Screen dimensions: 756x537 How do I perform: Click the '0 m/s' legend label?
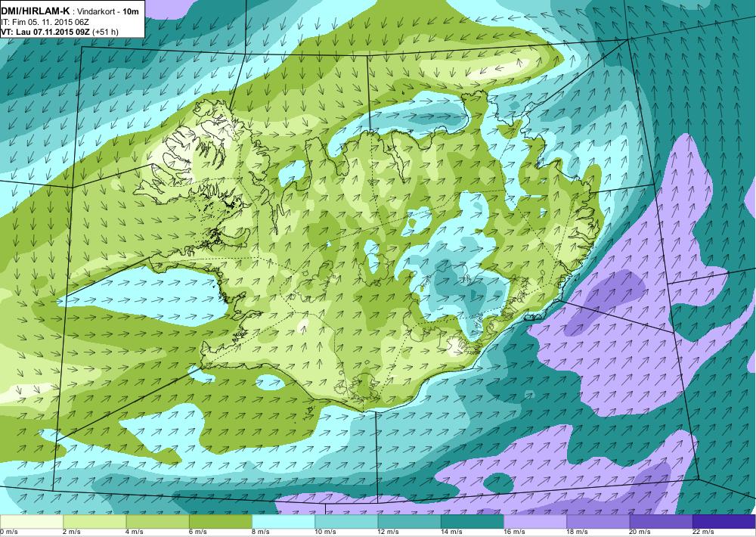point(8,532)
